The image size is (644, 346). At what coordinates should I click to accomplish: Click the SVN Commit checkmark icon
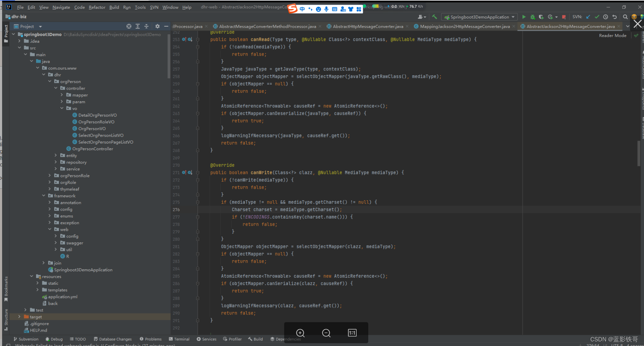click(x=597, y=17)
